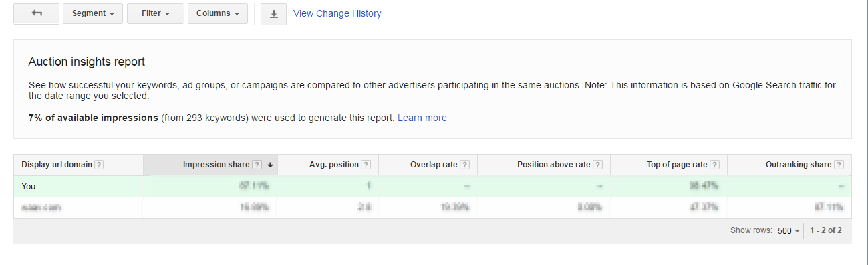Open the Segment dropdown

click(93, 13)
